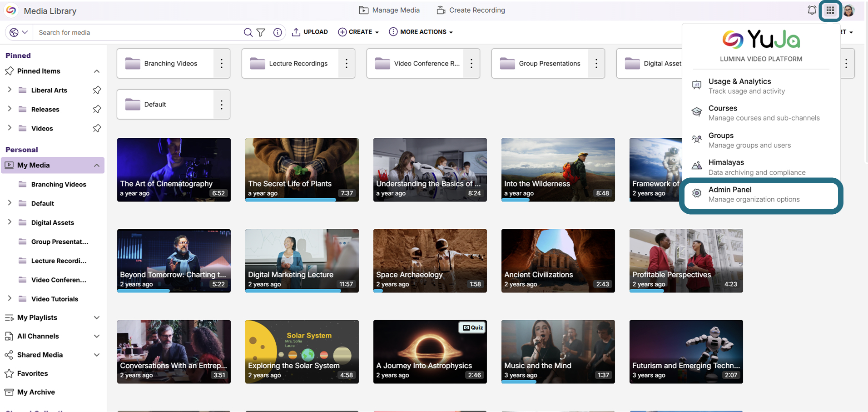
Task: Expand the My Playlists section
Action: click(97, 317)
